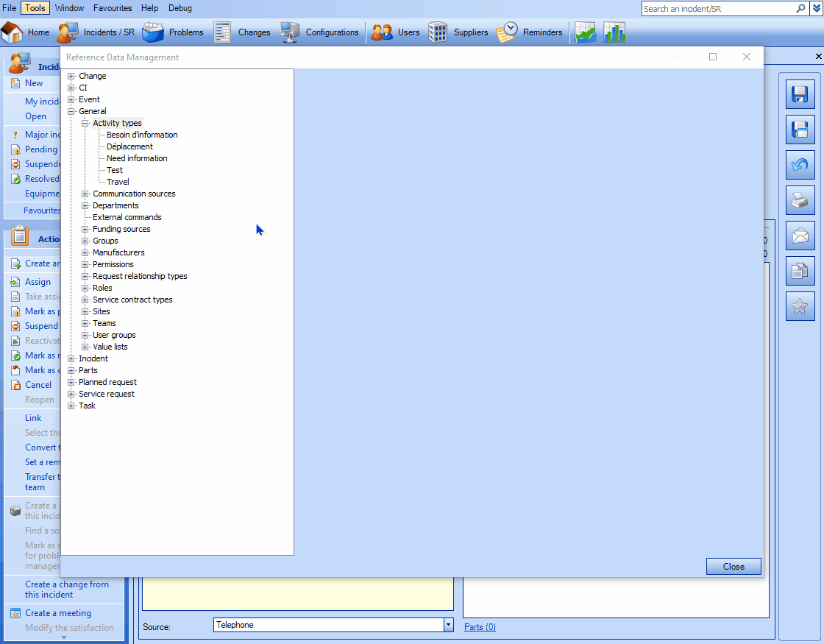The height and width of the screenshot is (644, 824).
Task: Open the Tools menu
Action: 34,8
